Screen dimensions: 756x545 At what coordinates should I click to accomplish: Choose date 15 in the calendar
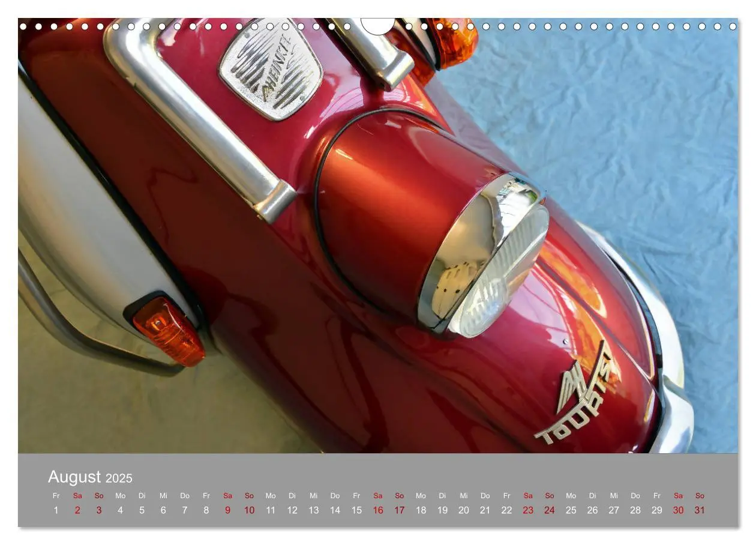(x=356, y=510)
